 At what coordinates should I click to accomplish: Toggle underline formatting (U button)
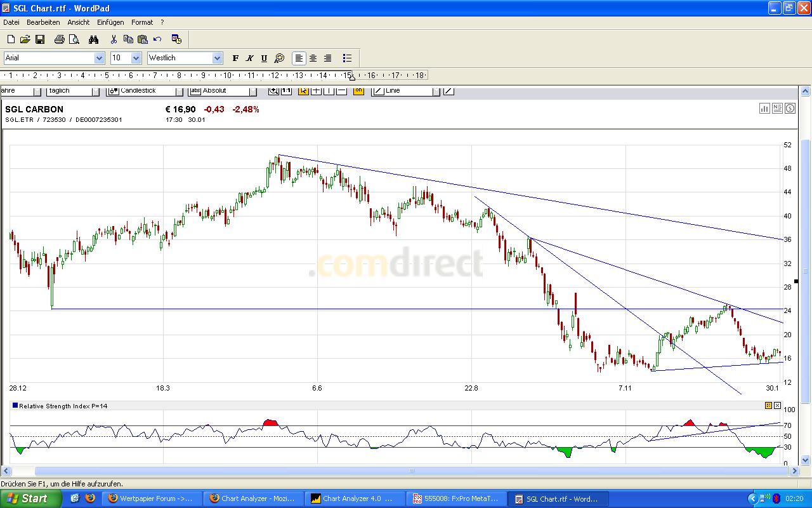pos(265,58)
